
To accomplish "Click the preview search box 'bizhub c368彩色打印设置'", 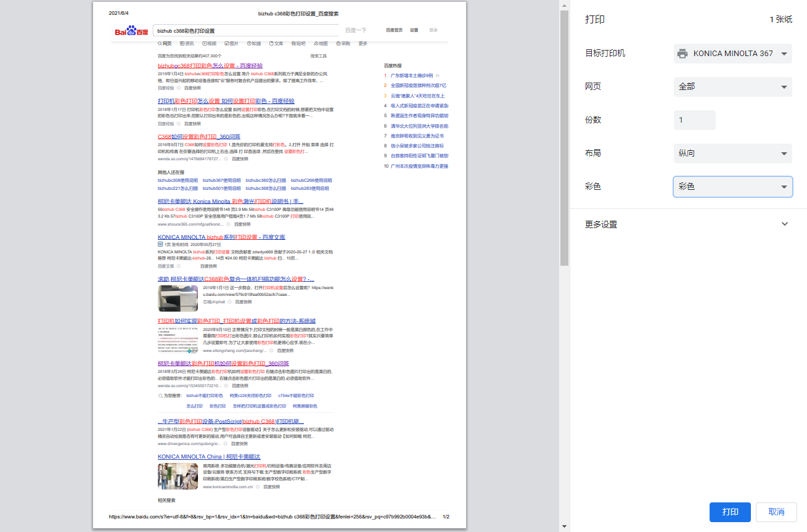I will pyautogui.click(x=247, y=30).
